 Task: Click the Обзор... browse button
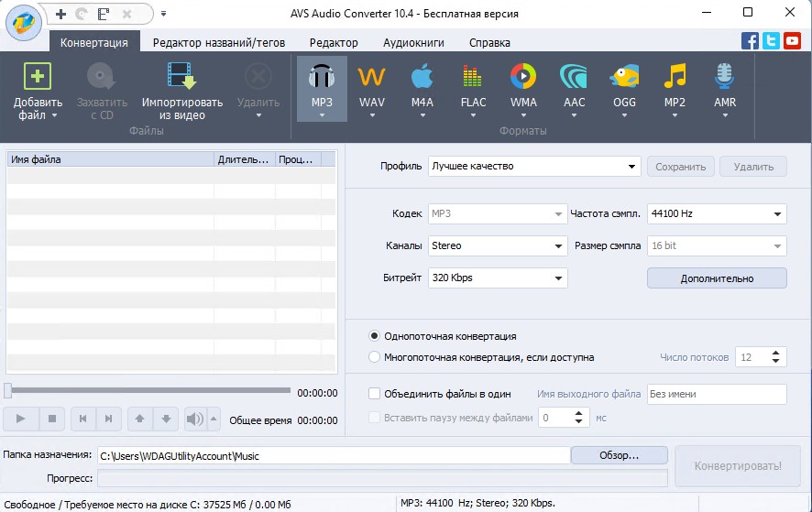tap(620, 455)
